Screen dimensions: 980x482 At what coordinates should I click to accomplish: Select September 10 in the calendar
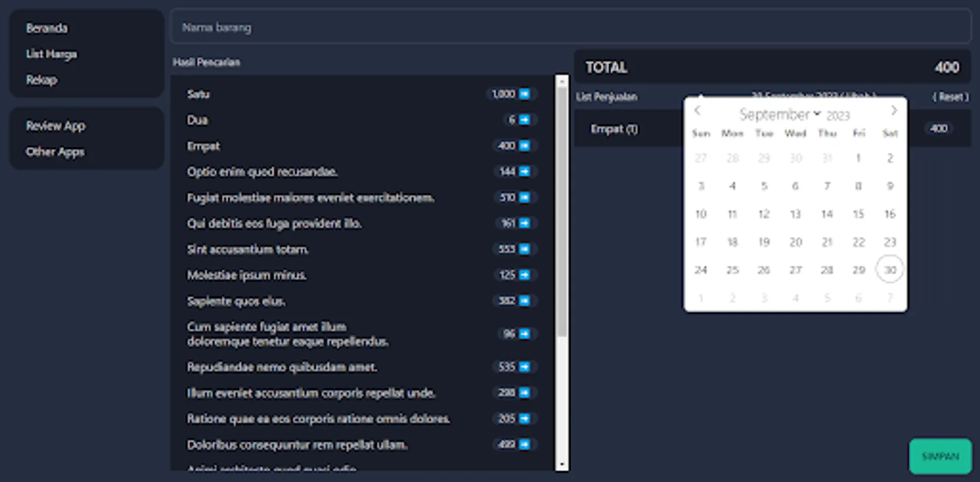coord(701,214)
